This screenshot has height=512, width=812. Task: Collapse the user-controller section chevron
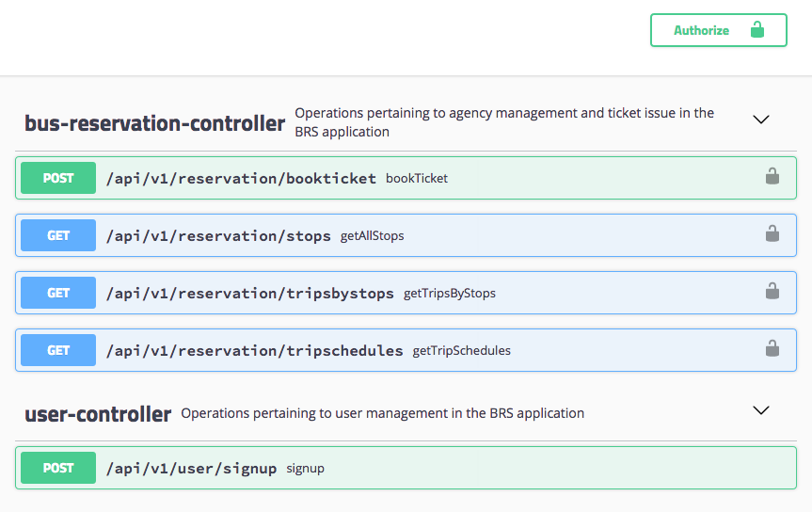tap(761, 410)
